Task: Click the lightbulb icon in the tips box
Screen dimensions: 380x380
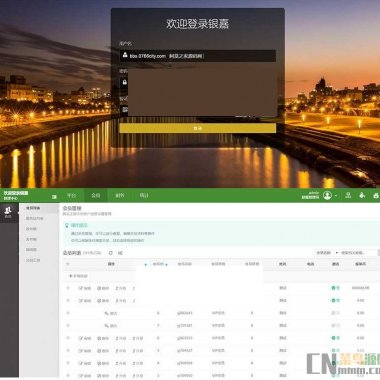Action: (x=67, y=225)
